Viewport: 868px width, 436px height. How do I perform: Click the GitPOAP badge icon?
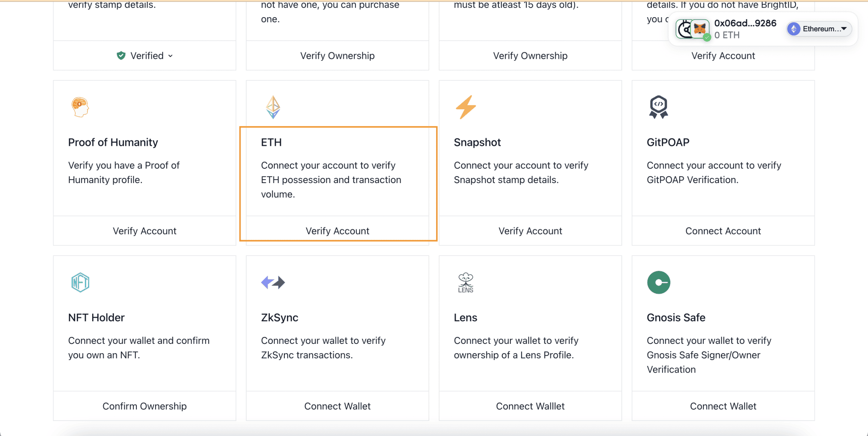(659, 107)
